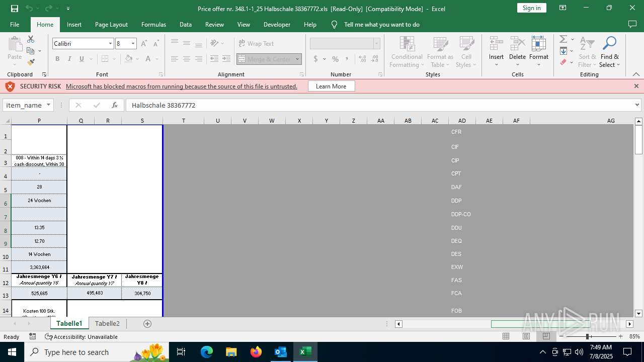Open the Number Format dropdown
Screen dimensions: 644x362
[x=376, y=44]
